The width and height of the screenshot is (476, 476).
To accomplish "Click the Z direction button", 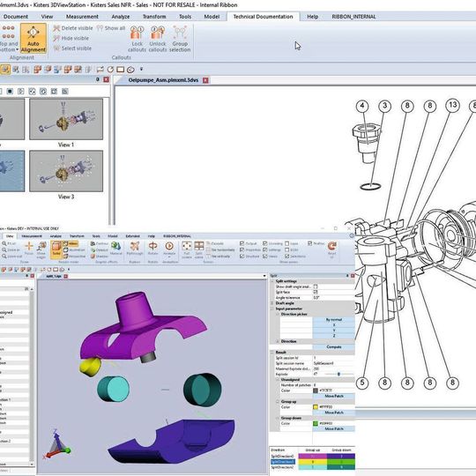I will coord(333,336).
